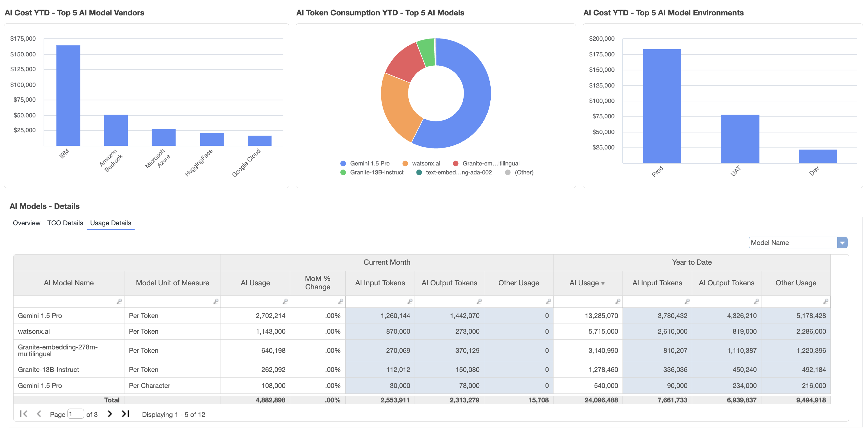Jump to the last page arrow

click(x=125, y=414)
